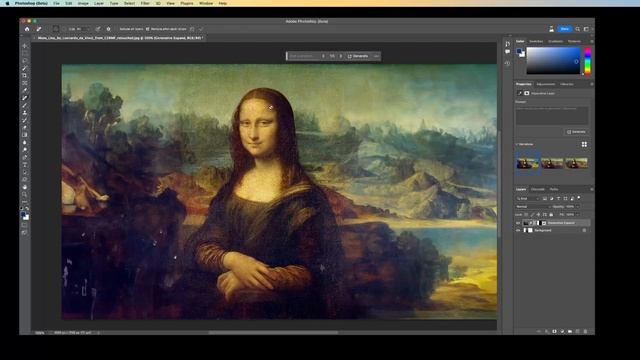This screenshot has height=360, width=640.
Task: Select the Lasso tool
Action: (25, 61)
